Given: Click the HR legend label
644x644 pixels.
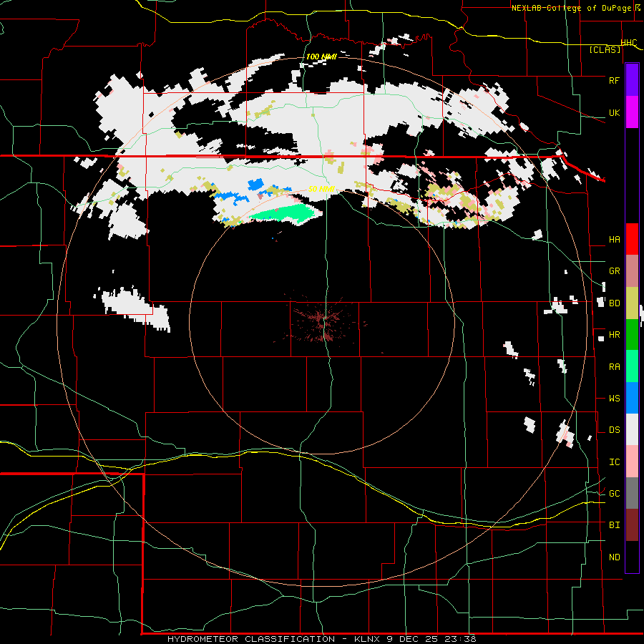Looking at the screenshot, I should point(614,335).
